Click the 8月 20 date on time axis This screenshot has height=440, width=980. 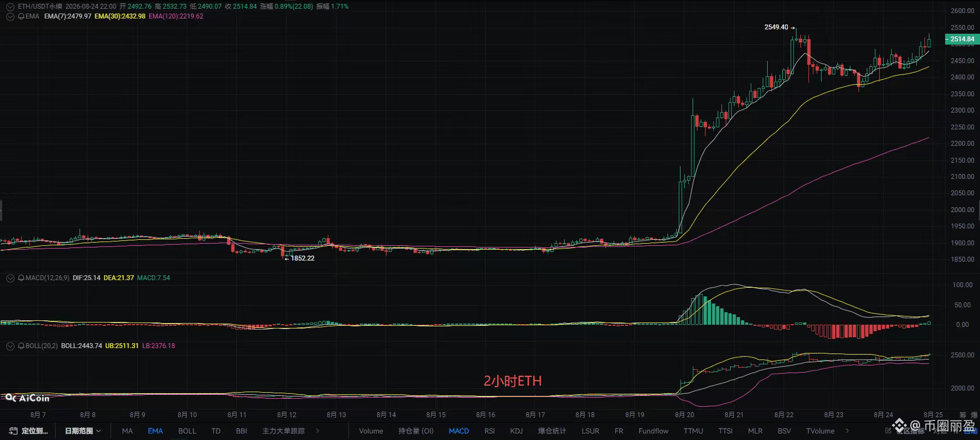684,415
